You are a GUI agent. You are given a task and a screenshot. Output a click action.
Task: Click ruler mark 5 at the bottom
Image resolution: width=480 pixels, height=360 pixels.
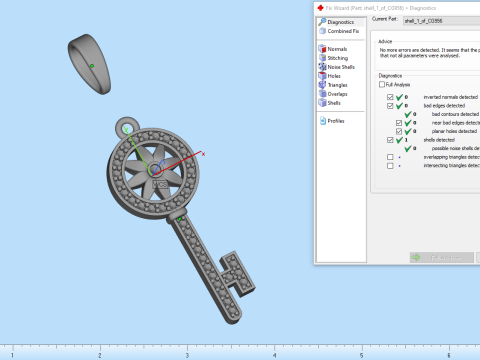(x=362, y=355)
